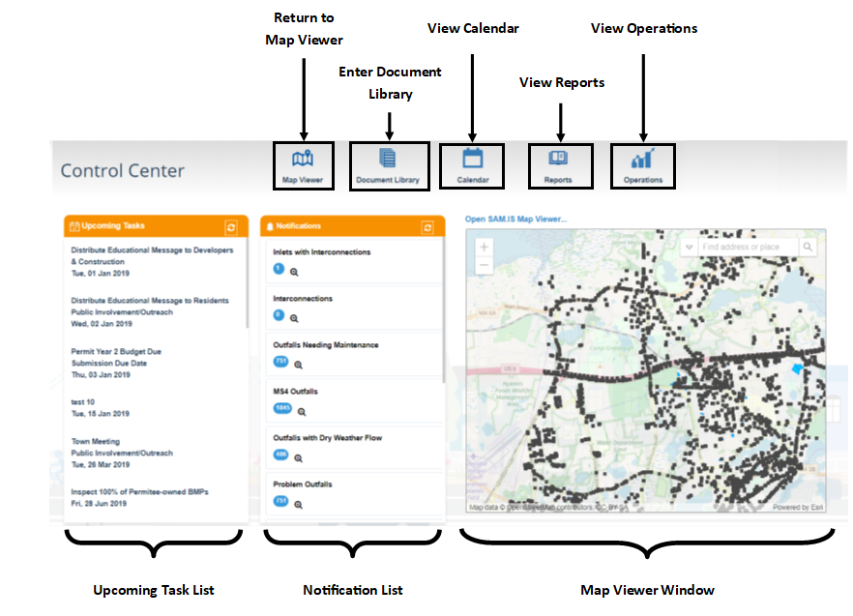
Task: Zoom out on the map
Action: point(485,266)
